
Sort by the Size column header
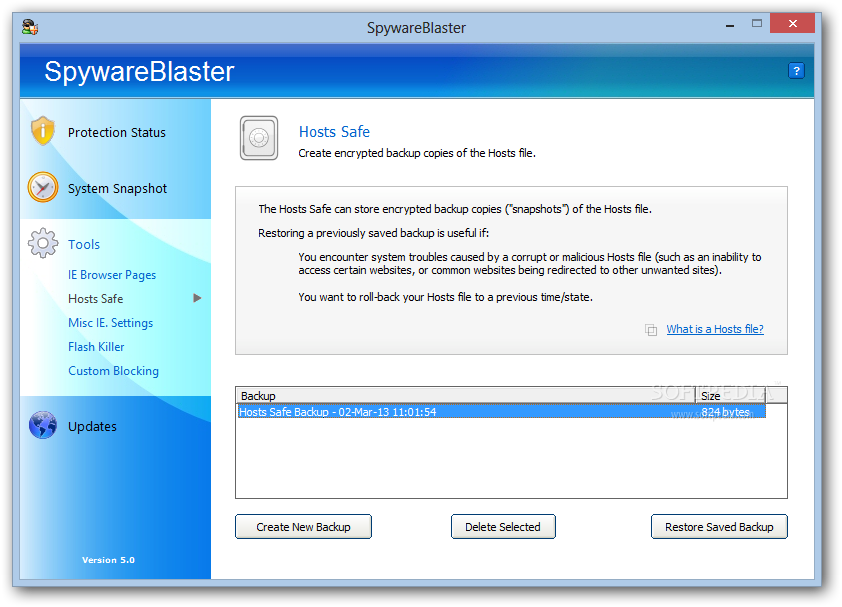731,395
